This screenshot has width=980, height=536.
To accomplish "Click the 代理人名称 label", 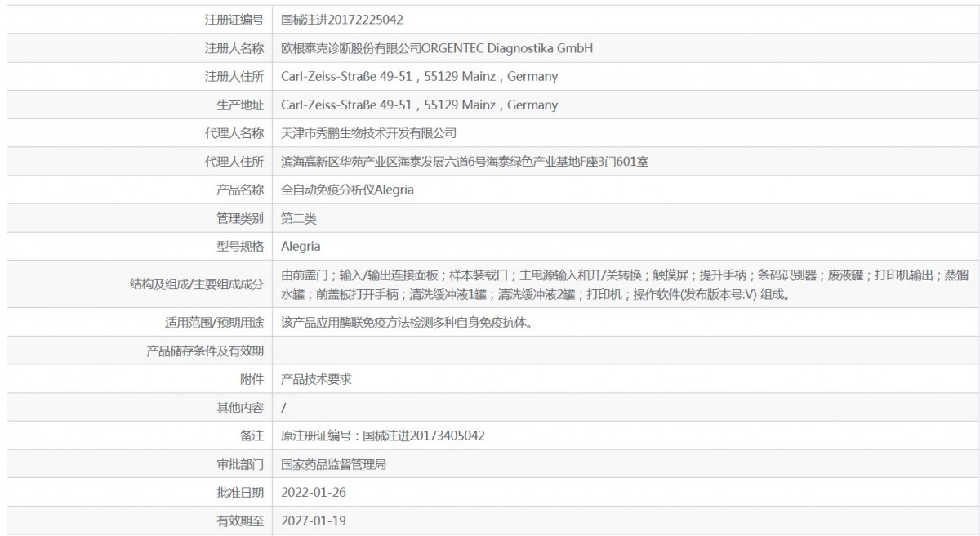I will pos(234,133).
